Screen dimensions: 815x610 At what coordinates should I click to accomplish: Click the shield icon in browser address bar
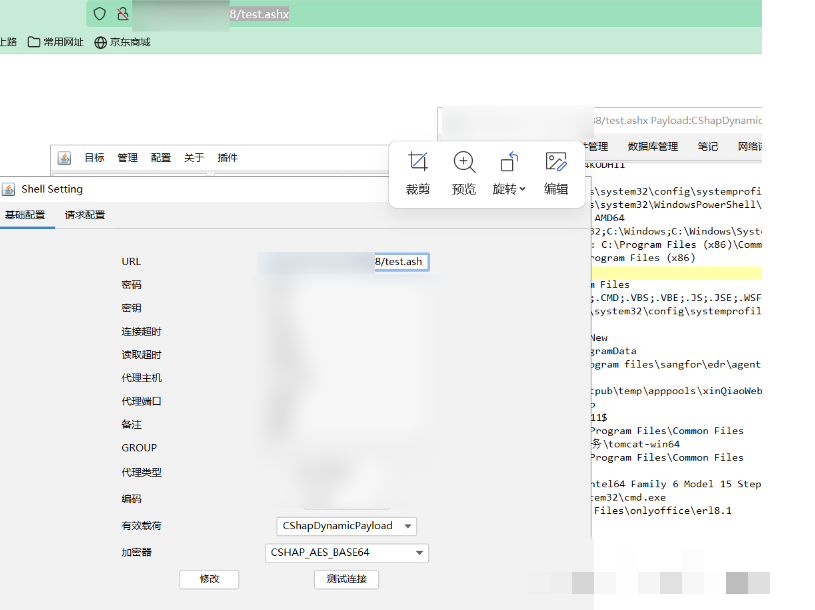click(x=99, y=14)
